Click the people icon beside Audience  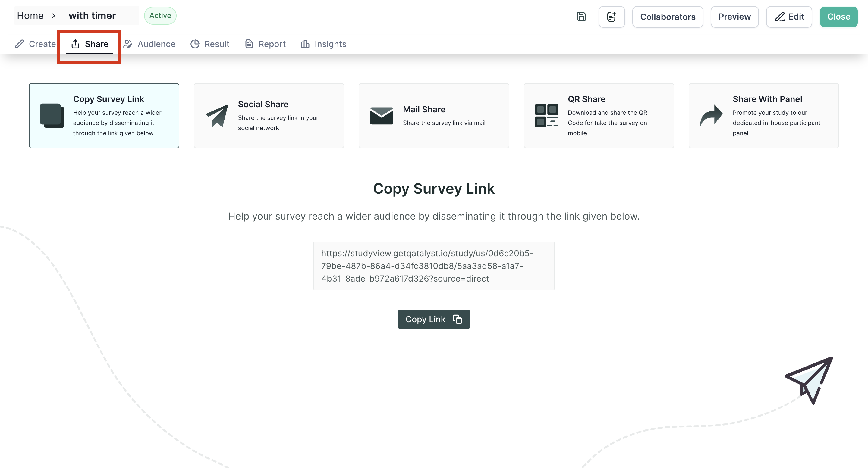pyautogui.click(x=128, y=44)
